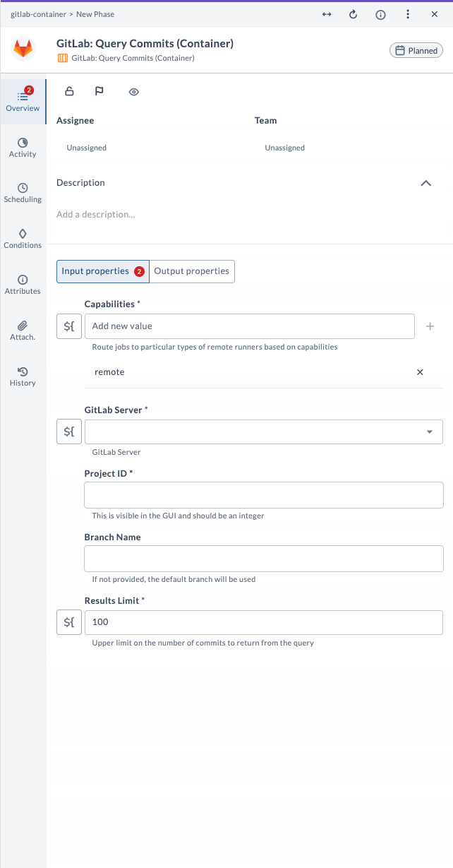Switch to Output properties tab
Screen dimensions: 453x868
(192, 271)
